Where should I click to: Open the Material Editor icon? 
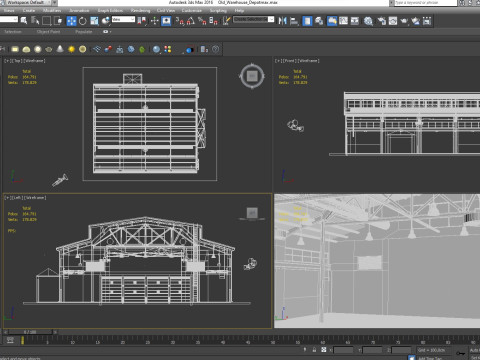click(368, 21)
